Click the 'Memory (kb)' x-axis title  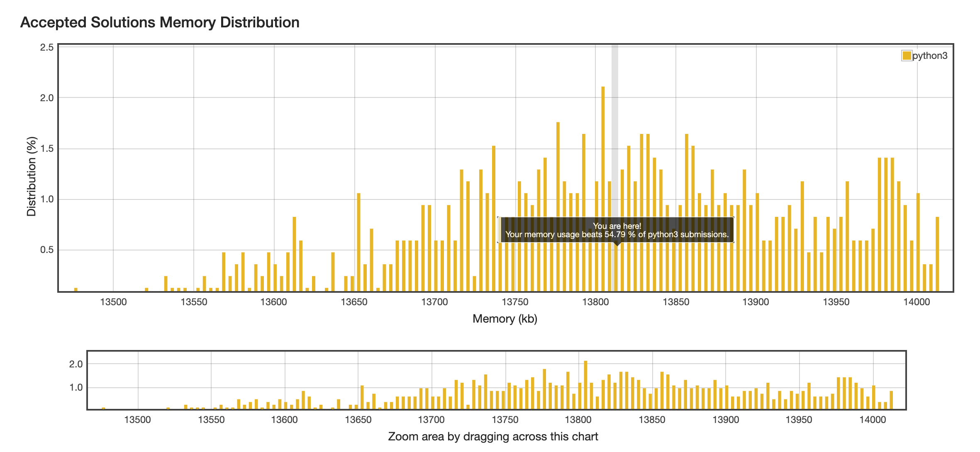click(x=505, y=318)
